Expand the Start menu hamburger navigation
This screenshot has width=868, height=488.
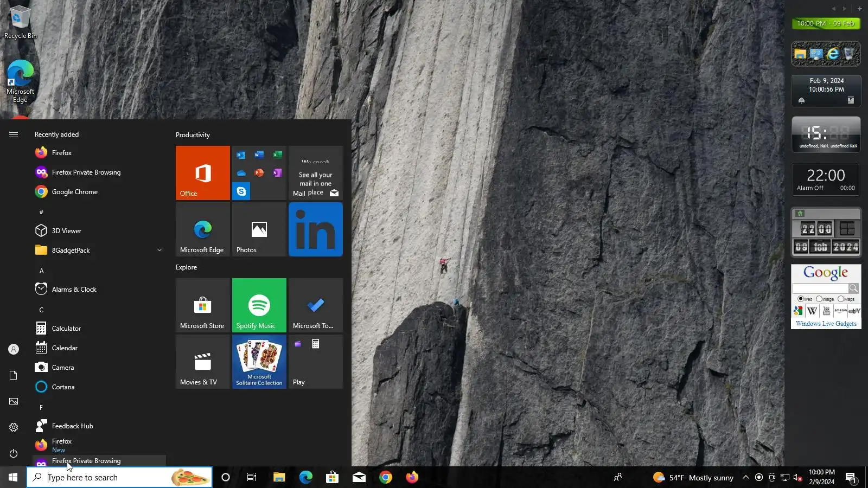coord(14,134)
